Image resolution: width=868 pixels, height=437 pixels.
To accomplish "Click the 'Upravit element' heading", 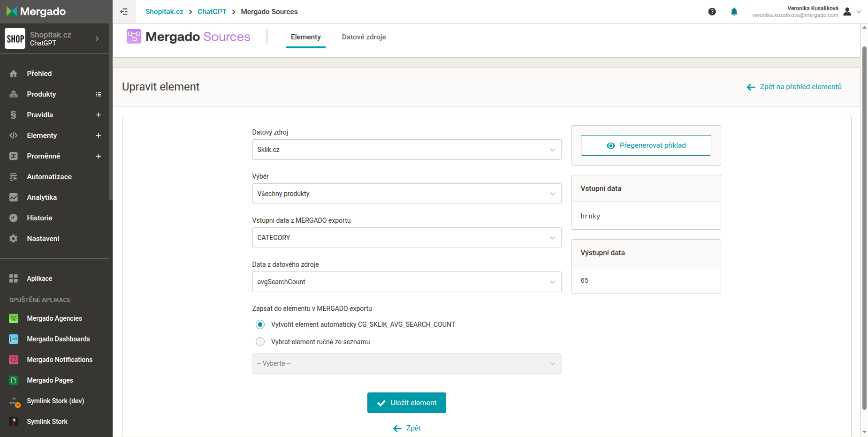I will tap(161, 87).
